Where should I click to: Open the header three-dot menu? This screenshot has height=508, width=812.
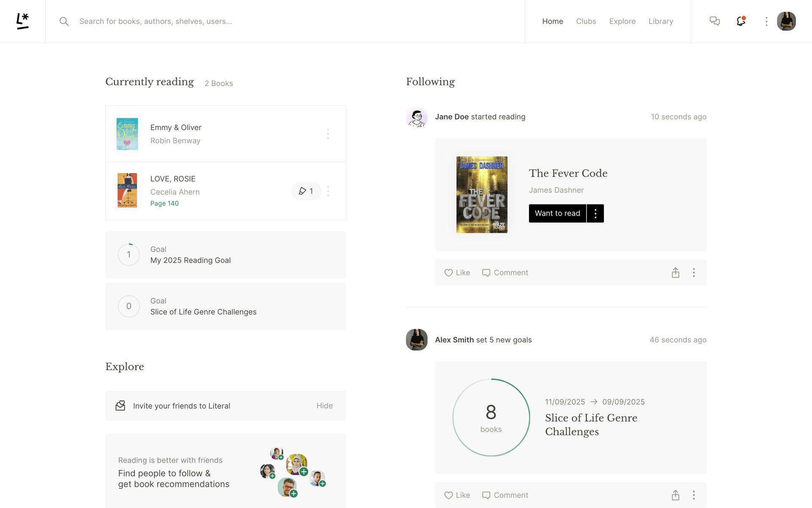pos(766,21)
